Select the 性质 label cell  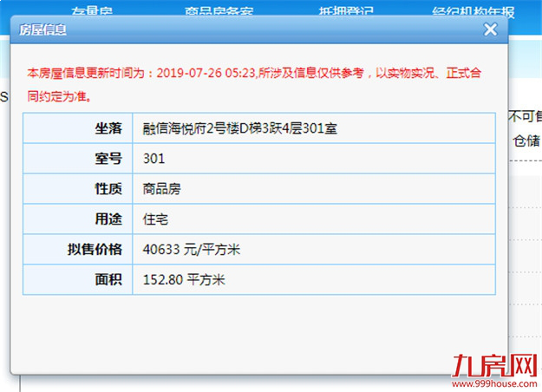(78, 189)
